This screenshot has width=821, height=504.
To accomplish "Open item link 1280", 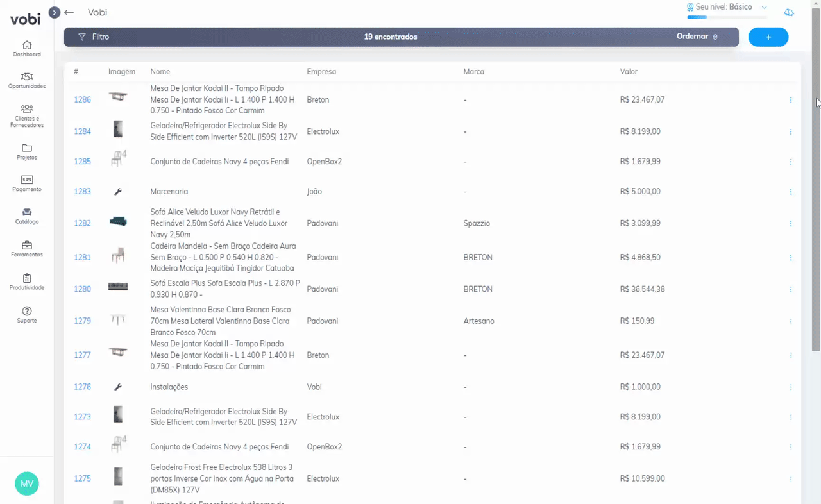I will pos(82,289).
